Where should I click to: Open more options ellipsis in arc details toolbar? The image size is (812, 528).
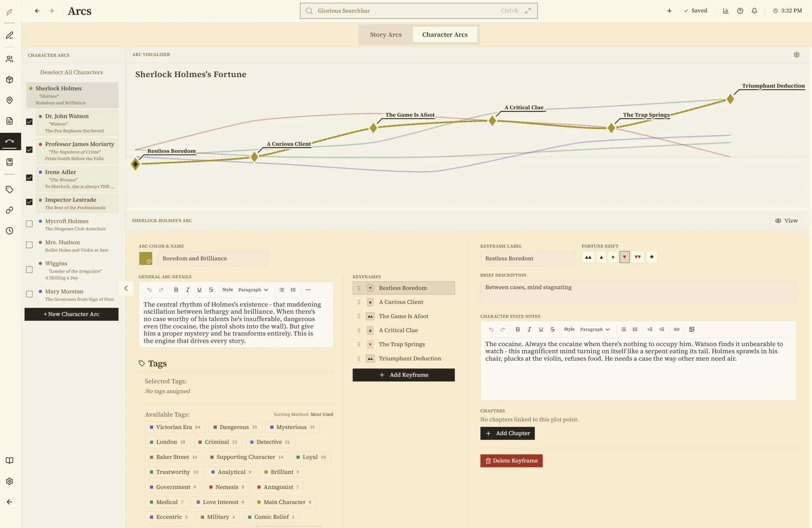coord(308,290)
